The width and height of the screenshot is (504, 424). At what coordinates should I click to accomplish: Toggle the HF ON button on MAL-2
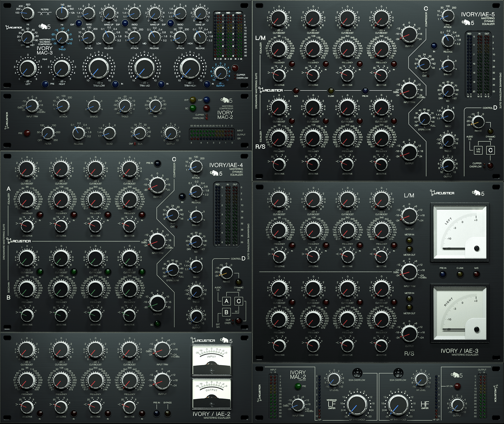(457, 386)
